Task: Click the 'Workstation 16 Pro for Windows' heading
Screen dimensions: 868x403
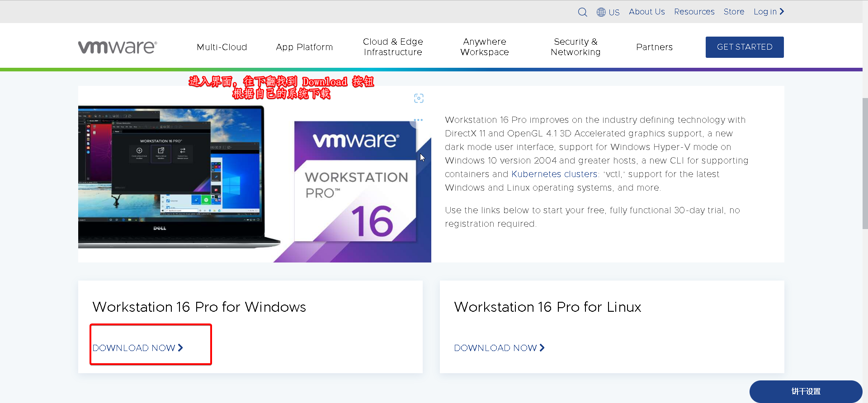Action: click(x=199, y=307)
